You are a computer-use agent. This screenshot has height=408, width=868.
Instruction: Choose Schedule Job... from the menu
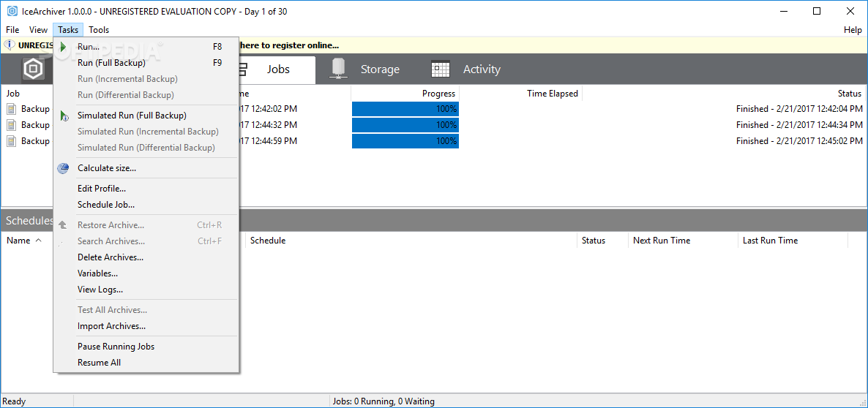[146, 205]
